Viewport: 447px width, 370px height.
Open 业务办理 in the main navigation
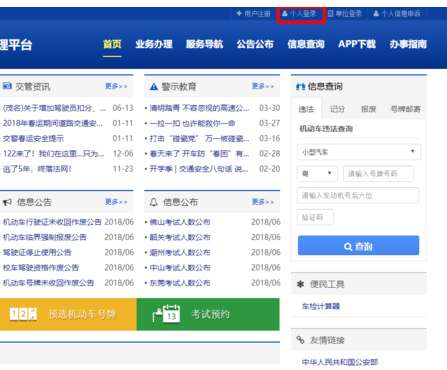pyautogui.click(x=154, y=44)
